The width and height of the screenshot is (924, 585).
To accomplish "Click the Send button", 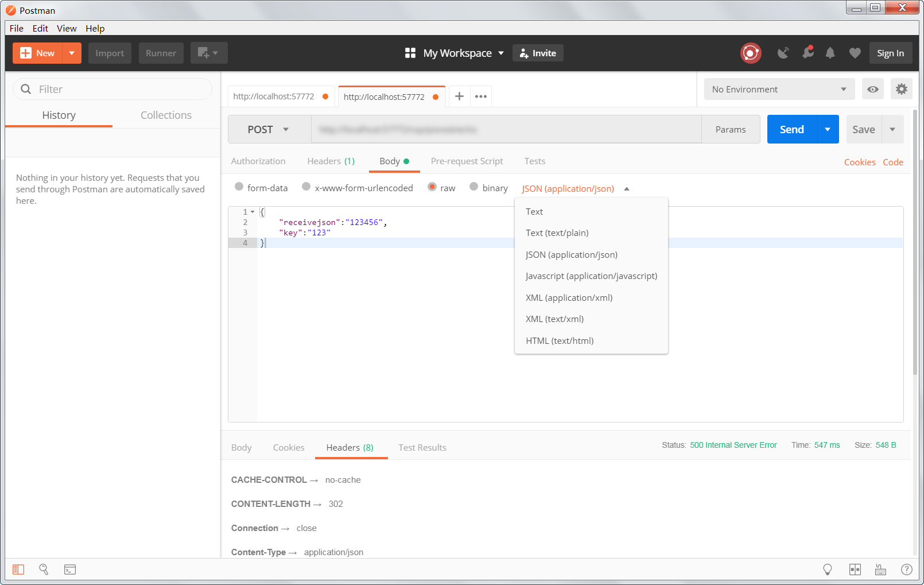I will click(792, 129).
